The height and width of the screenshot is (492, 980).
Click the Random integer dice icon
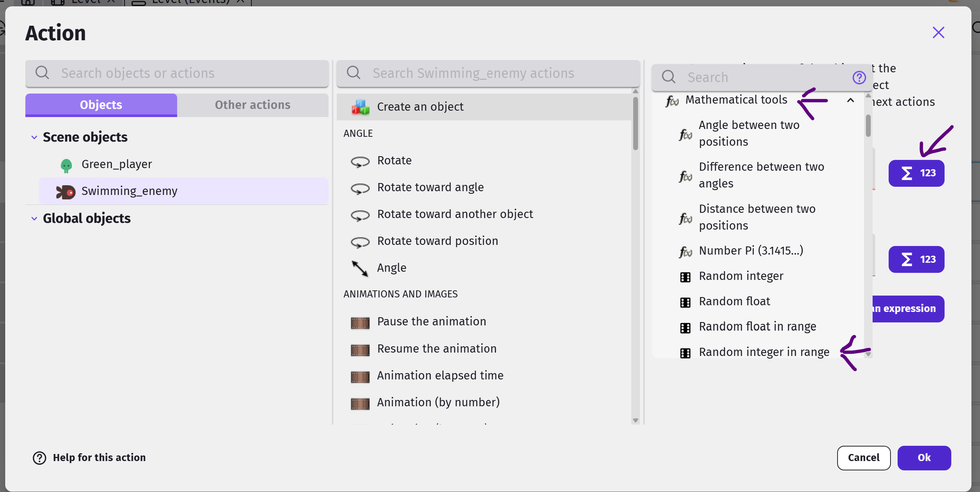click(x=685, y=277)
